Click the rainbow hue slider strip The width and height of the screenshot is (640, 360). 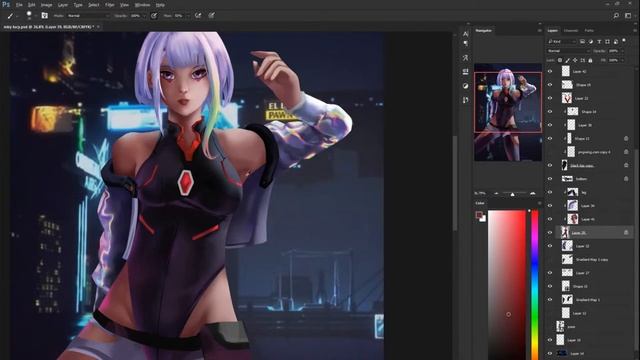(x=535, y=285)
